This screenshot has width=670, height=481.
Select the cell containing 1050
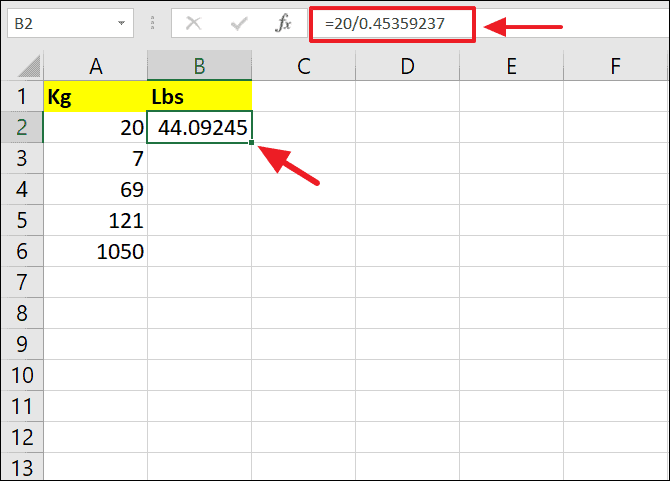[x=96, y=252]
